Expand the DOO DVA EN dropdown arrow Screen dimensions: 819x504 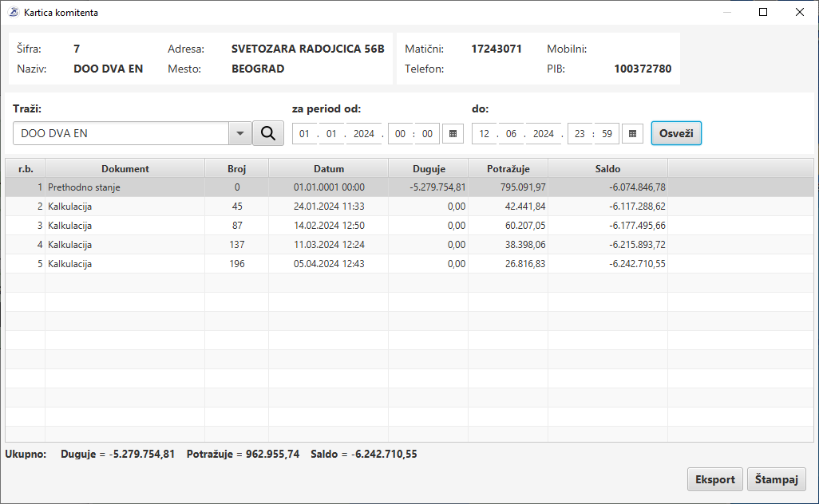(x=239, y=134)
